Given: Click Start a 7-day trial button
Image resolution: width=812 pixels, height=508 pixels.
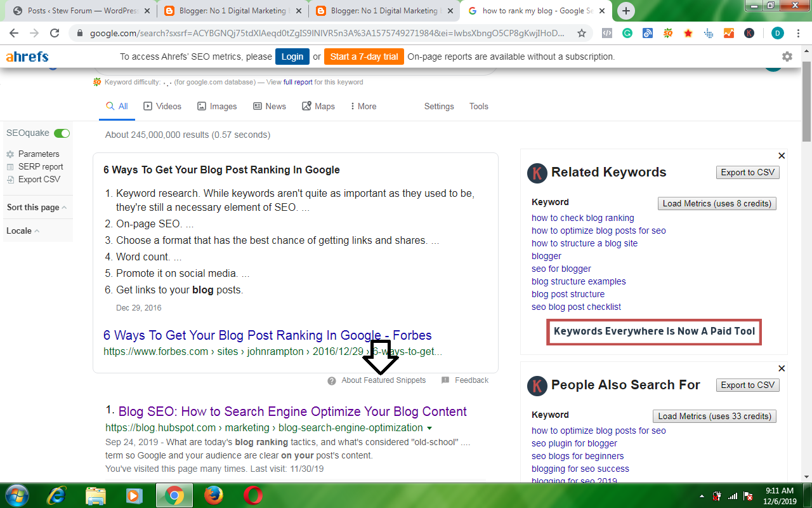Looking at the screenshot, I should 364,57.
